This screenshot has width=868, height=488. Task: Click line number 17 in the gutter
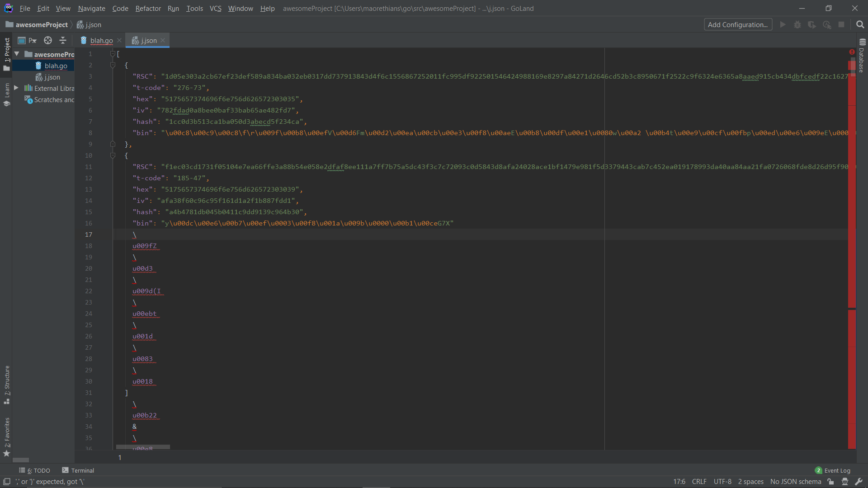(x=89, y=235)
